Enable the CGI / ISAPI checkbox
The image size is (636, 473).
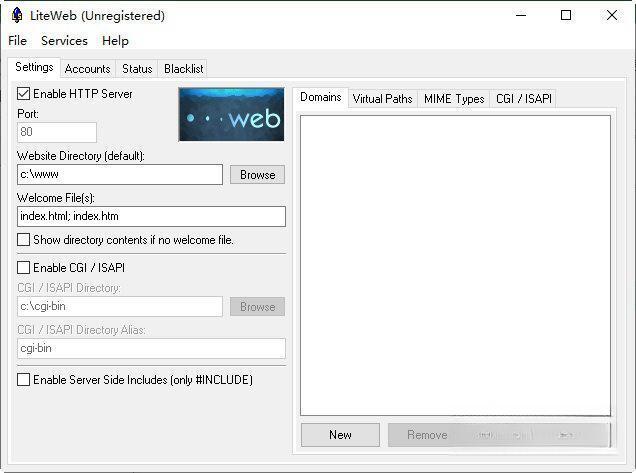(24, 268)
